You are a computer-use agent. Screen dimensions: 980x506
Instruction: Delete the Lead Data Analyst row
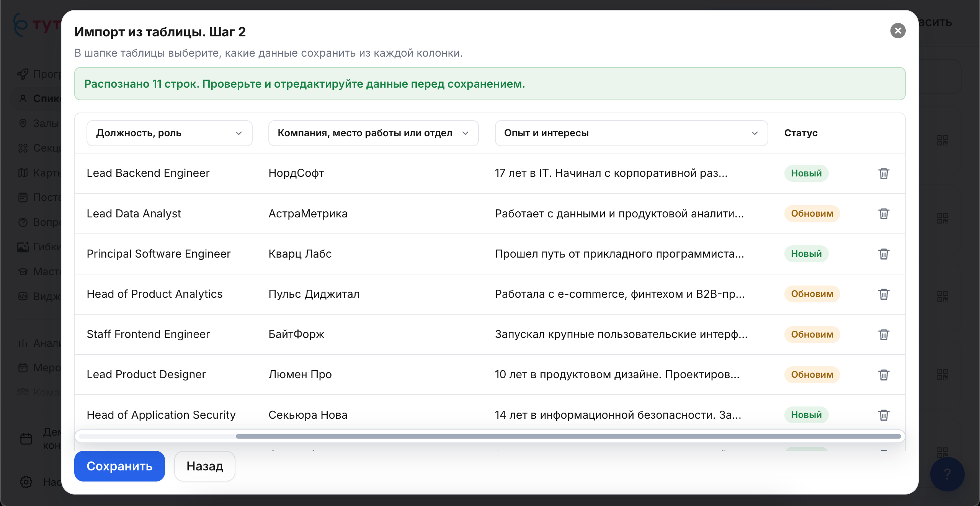pos(884,214)
